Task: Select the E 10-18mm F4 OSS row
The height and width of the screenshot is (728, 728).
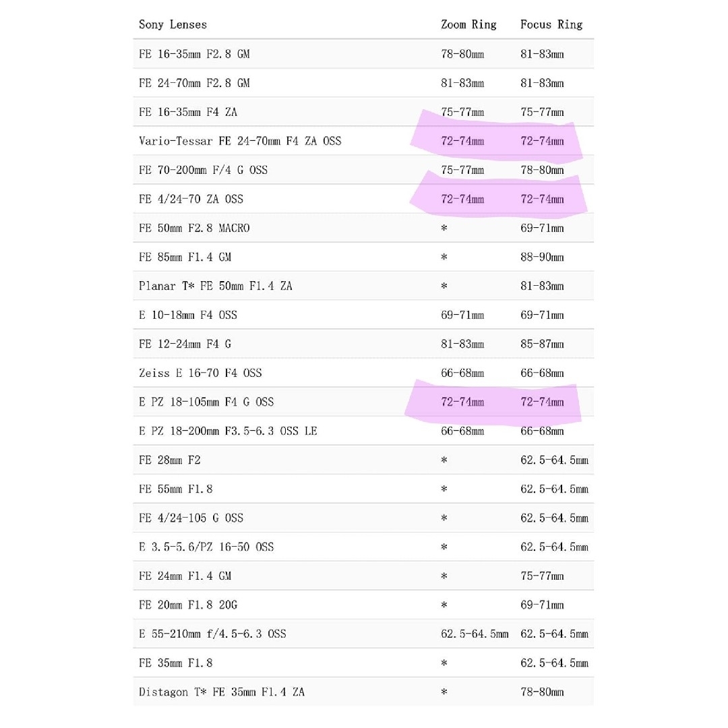Action: point(363,315)
